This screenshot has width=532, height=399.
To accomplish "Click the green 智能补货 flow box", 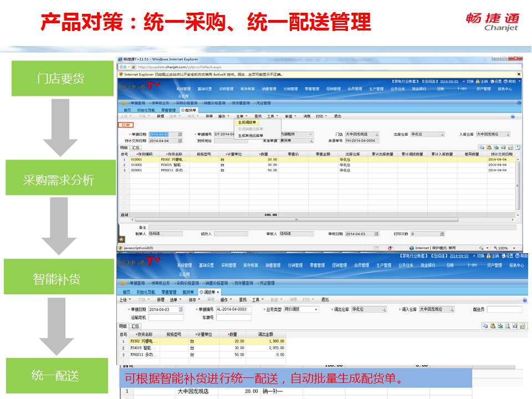I will click(x=59, y=278).
